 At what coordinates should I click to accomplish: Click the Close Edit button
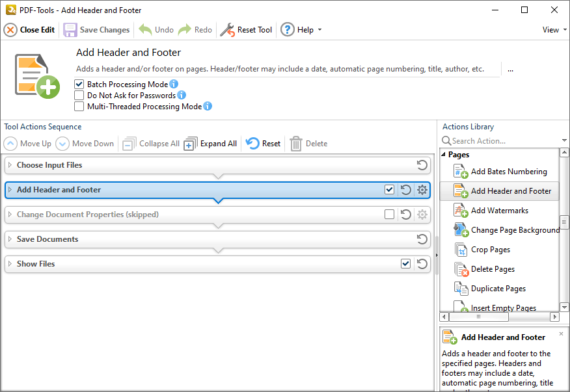29,30
